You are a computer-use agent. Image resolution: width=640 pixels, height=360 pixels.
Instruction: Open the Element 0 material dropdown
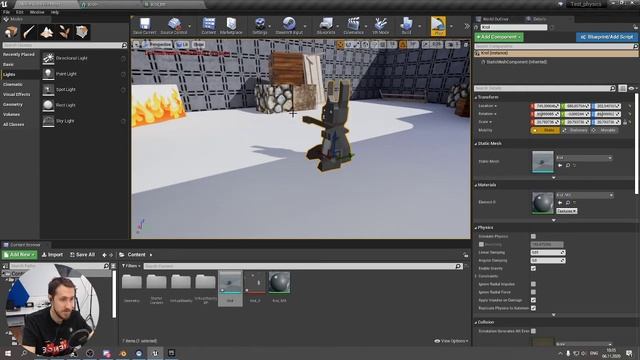click(x=585, y=196)
